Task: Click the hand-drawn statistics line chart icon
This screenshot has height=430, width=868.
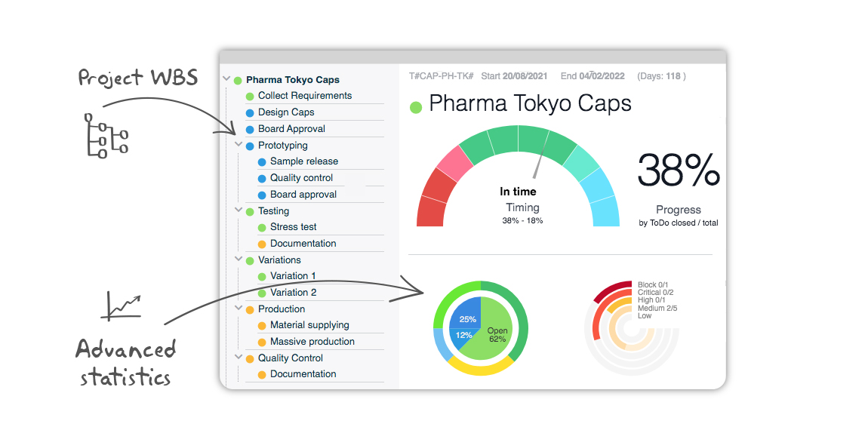Action: pyautogui.click(x=124, y=305)
